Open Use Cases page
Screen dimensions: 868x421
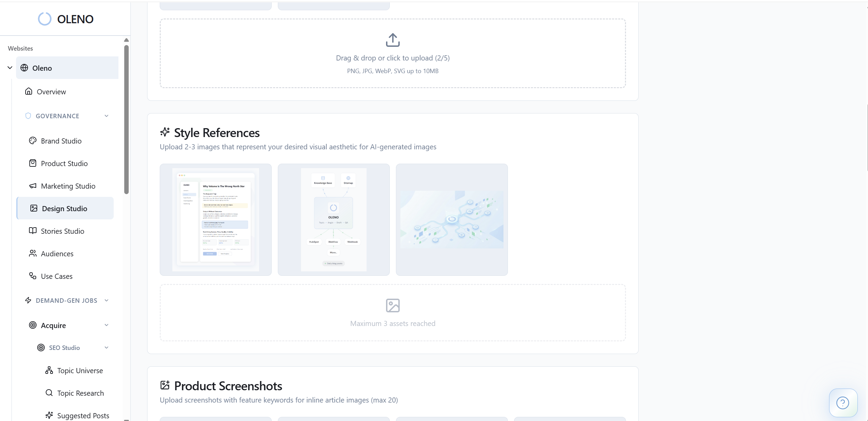click(x=57, y=276)
